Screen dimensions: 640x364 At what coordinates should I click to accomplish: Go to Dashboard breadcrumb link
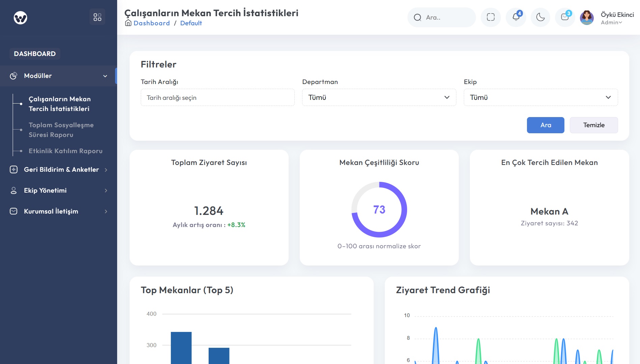coord(152,23)
